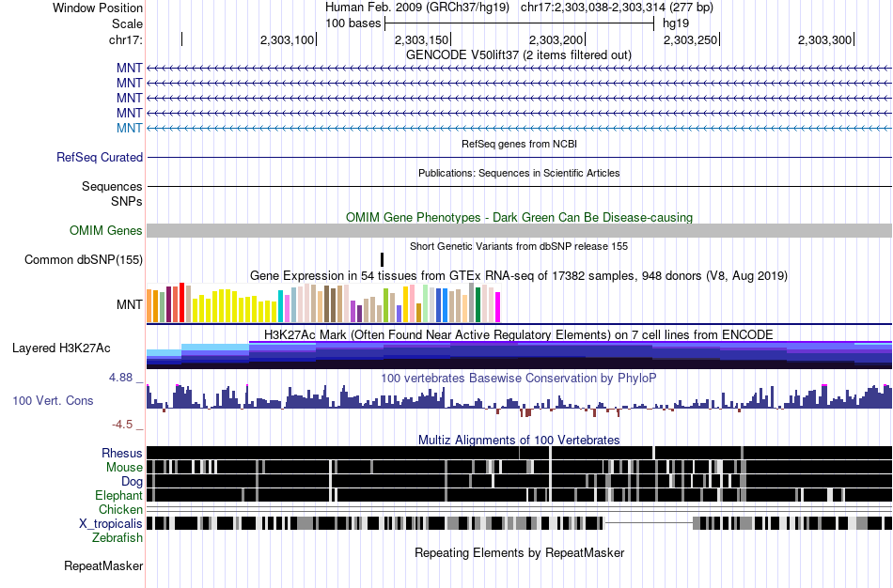The image size is (893, 588).
Task: Click coordinate label 2,303,100 on ruler
Action: [287, 39]
